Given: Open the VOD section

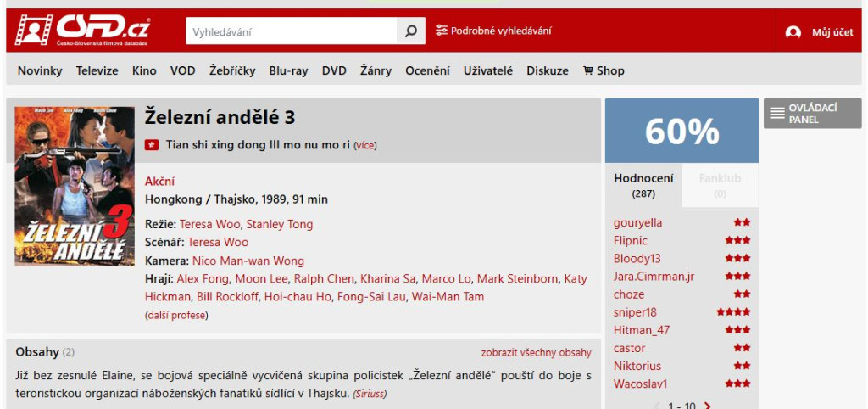Looking at the screenshot, I should 183,70.
